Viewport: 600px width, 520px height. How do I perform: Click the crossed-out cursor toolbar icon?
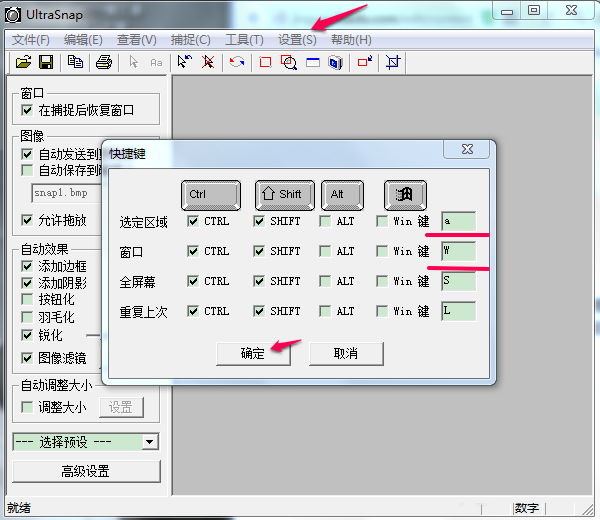(208, 62)
